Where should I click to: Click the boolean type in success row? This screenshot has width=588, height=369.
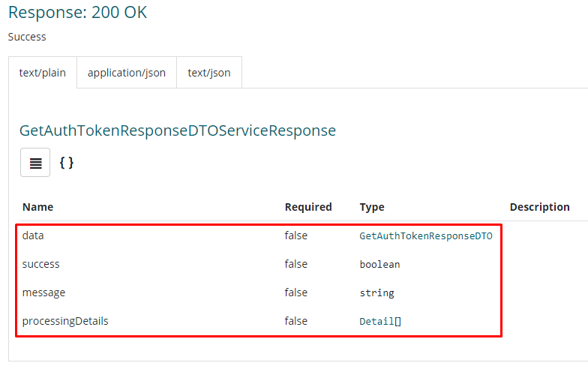pos(379,265)
